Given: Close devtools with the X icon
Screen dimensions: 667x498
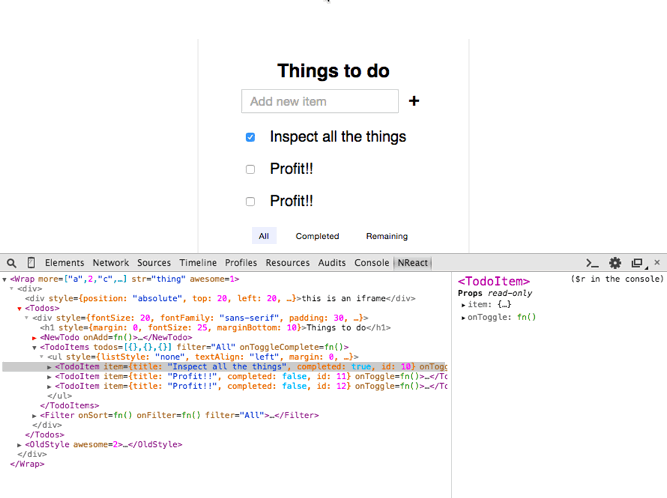Looking at the screenshot, I should click(657, 262).
